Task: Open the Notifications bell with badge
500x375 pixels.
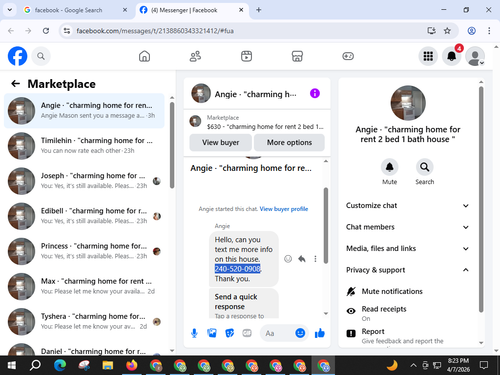Action: click(x=452, y=56)
